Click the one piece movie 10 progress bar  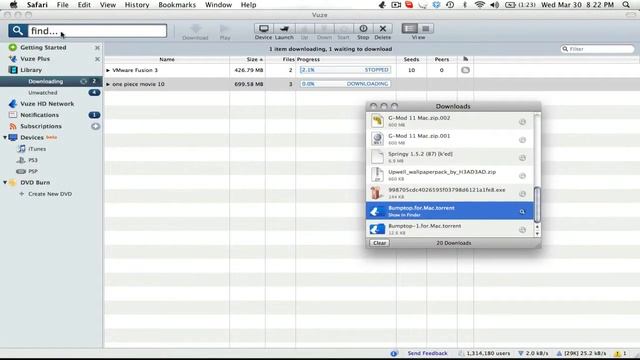[x=345, y=84]
